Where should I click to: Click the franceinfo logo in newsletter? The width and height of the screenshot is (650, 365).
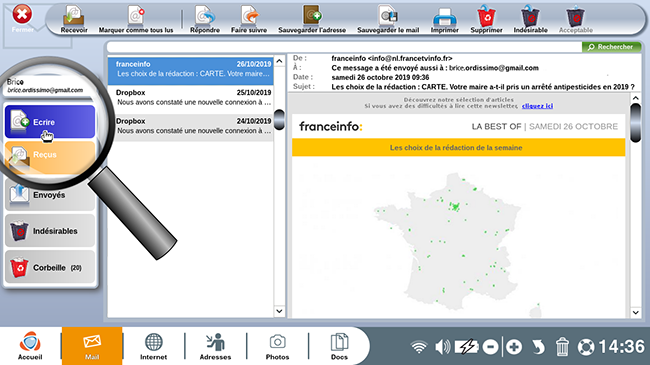(331, 126)
